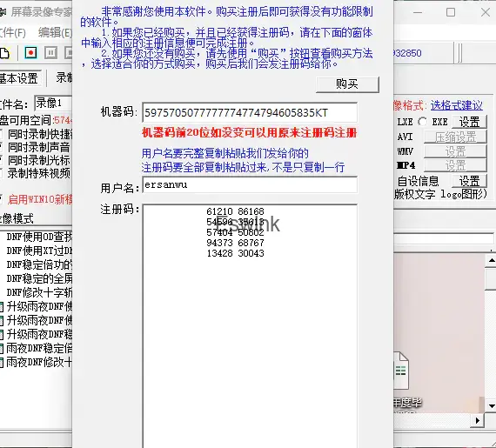This screenshot has width=496, height=448.
Task: Select list item 雨夜DNF修改十
Action: click(39, 362)
